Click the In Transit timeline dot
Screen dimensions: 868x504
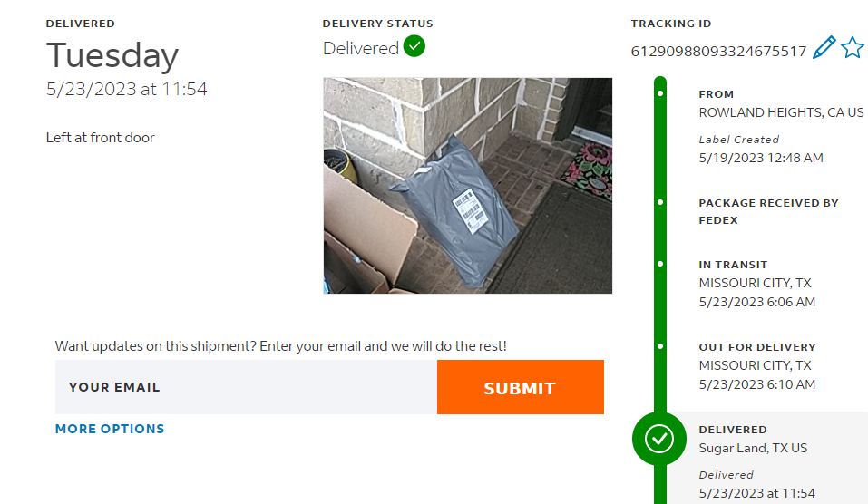pyautogui.click(x=660, y=265)
